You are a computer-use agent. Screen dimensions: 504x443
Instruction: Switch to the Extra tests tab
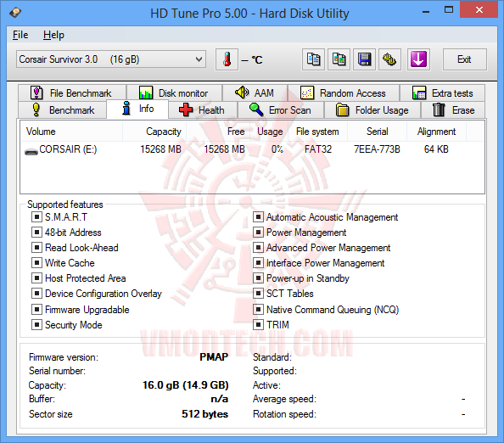442,93
